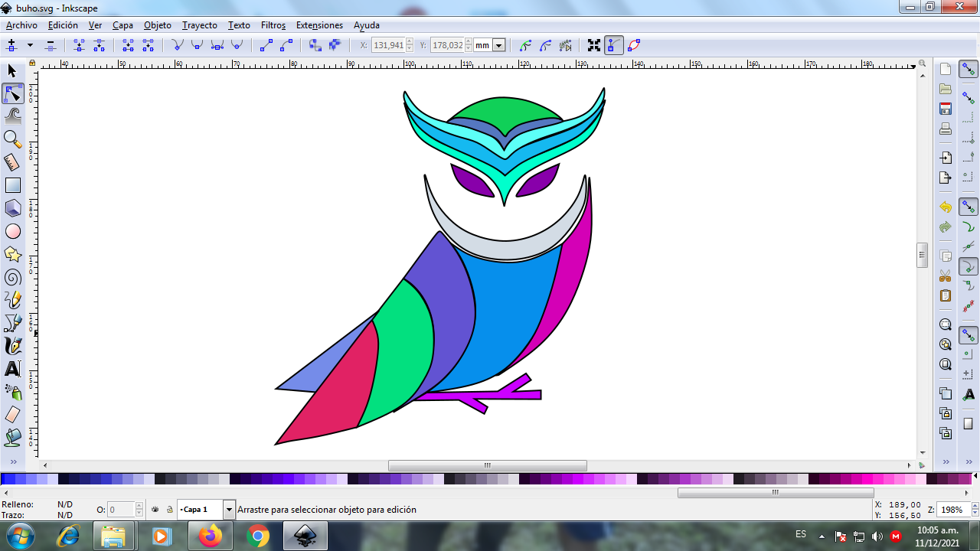The image size is (980, 551).
Task: Toggle snap nodes, paths and handles
Action: point(969,207)
